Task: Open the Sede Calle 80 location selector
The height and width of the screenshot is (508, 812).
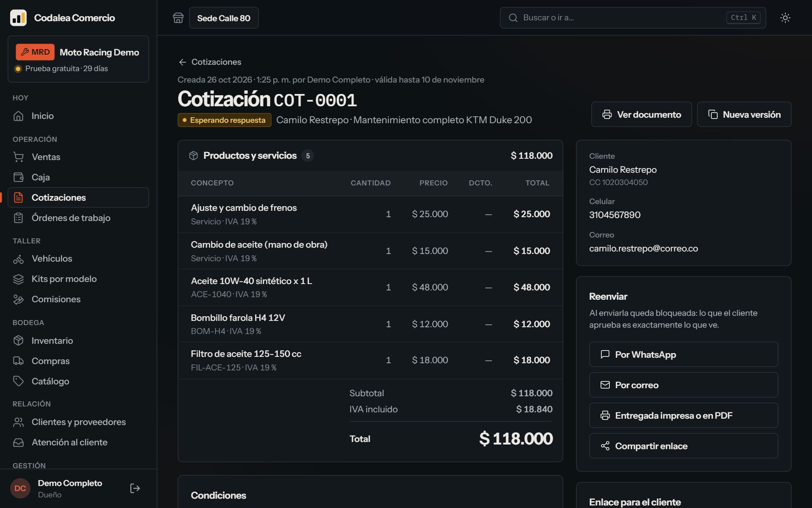Action: pyautogui.click(x=224, y=18)
